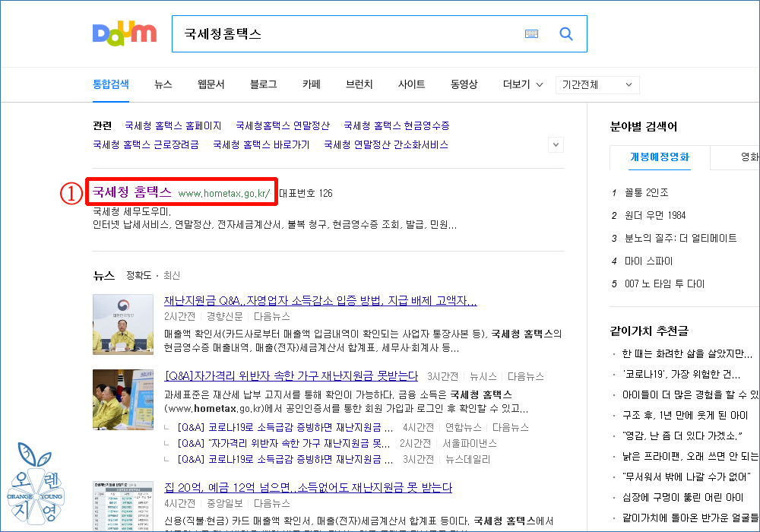Click related search 국세청홈택스 연말정산

point(283,125)
